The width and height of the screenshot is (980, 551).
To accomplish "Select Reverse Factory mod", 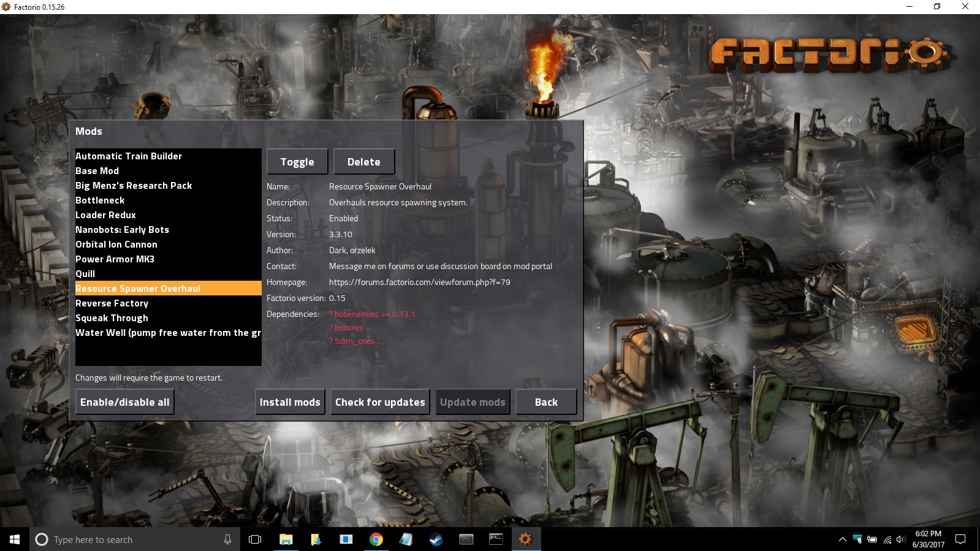I will click(169, 303).
